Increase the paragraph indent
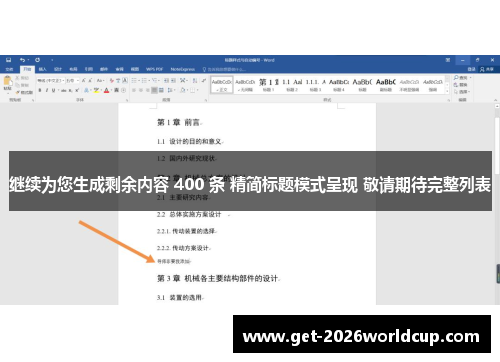The width and height of the screenshot is (500, 362). coord(173,81)
